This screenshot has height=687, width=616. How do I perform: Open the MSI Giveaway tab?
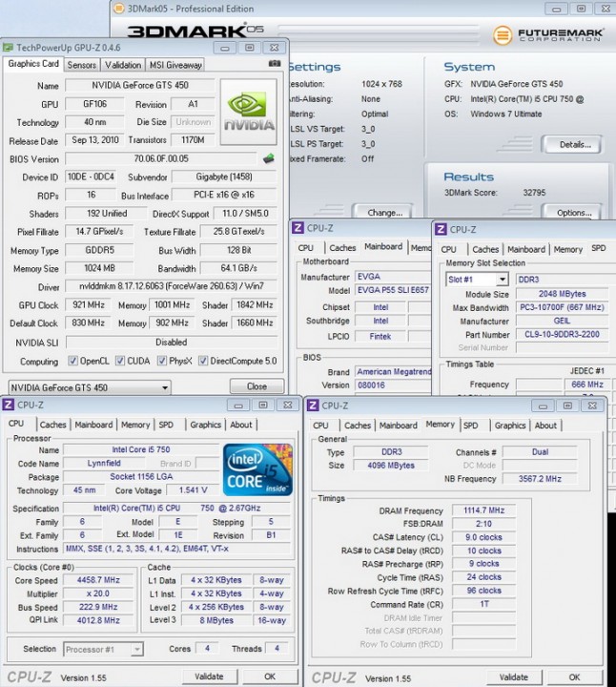click(175, 65)
